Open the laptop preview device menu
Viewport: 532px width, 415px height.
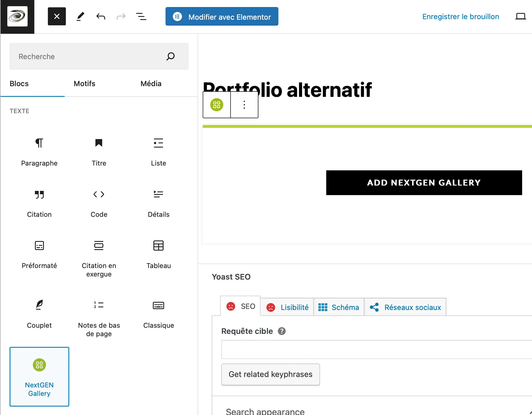[x=520, y=17]
